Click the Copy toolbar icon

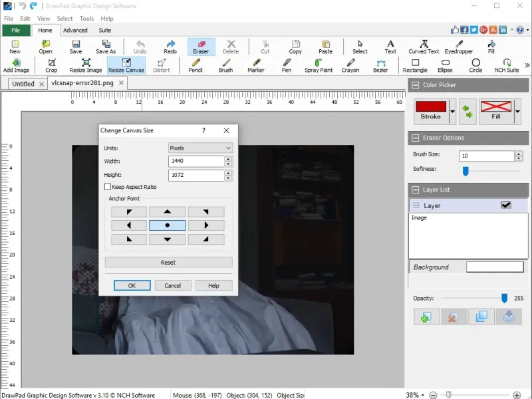[x=295, y=47]
